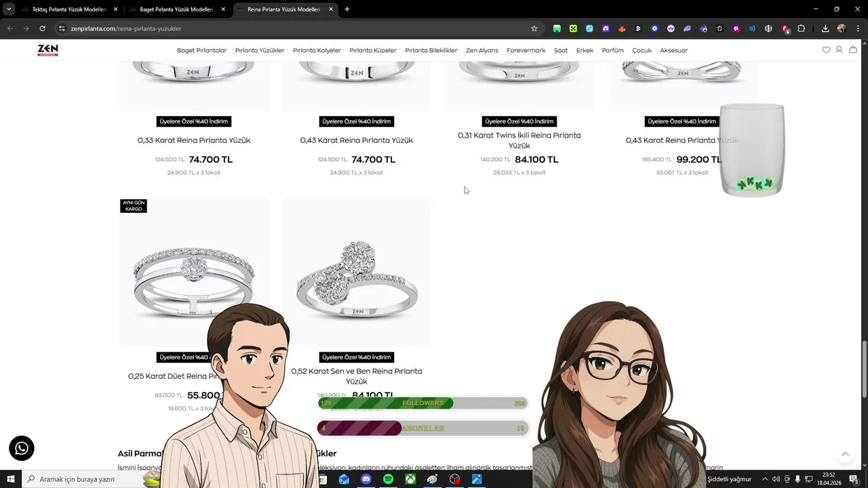Open Chrome's three-dot menu

(x=857, y=28)
